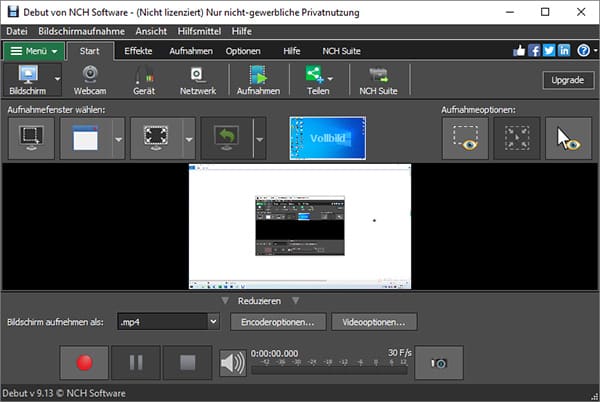The image size is (600, 402).
Task: Switch to the Aufnahmen tab
Action: click(x=191, y=51)
